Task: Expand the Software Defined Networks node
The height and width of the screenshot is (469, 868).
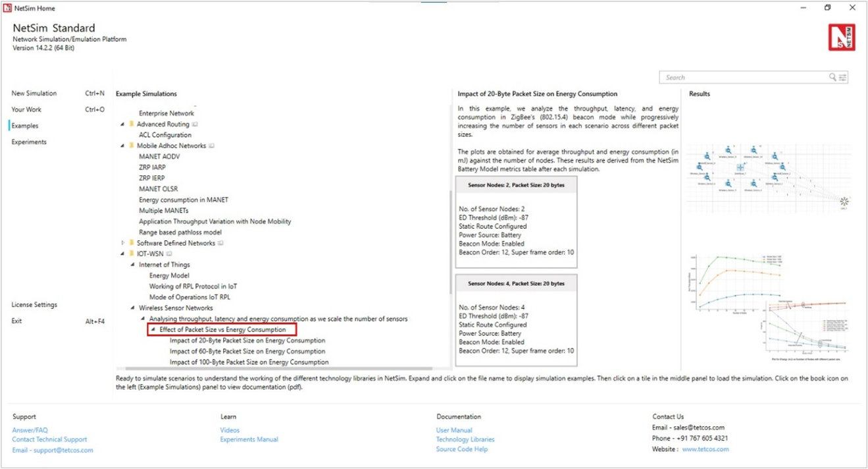Action: [x=122, y=243]
